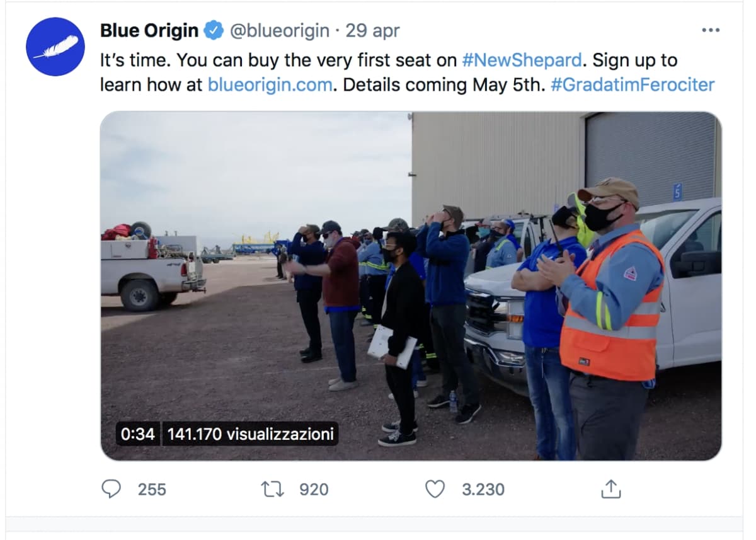Like the tweet with the heart icon
This screenshot has width=756, height=540.
tap(435, 489)
